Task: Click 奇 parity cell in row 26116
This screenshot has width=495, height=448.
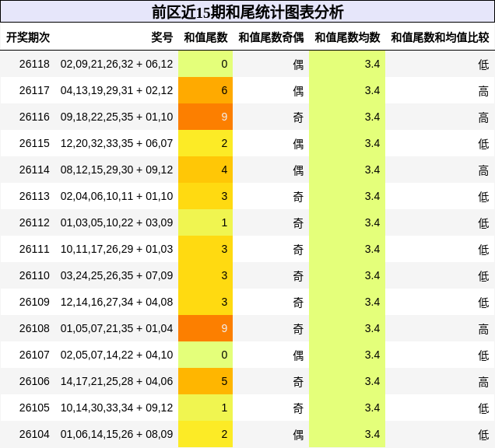Action: [271, 117]
